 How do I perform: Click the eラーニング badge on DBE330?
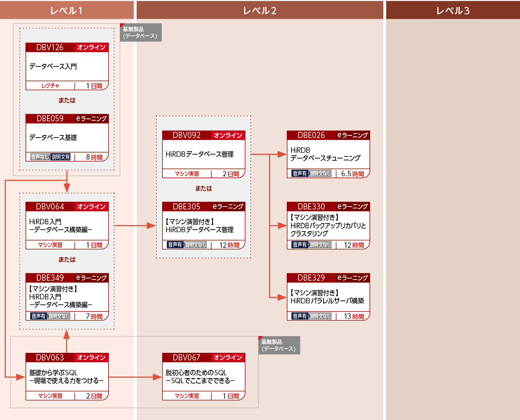point(352,207)
